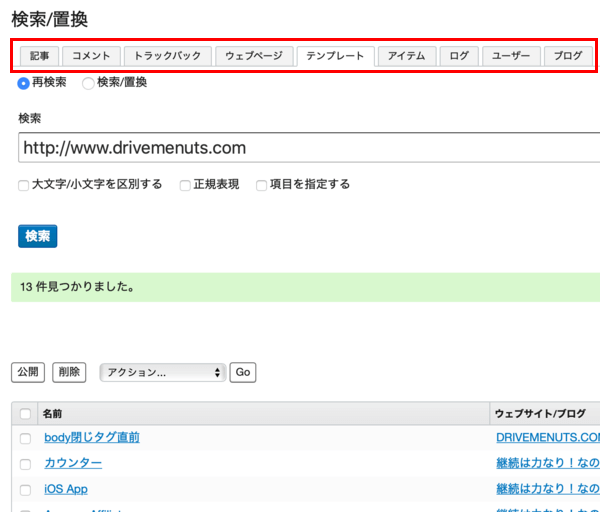Select the テンプレート tab
600x512 pixels.
click(336, 56)
